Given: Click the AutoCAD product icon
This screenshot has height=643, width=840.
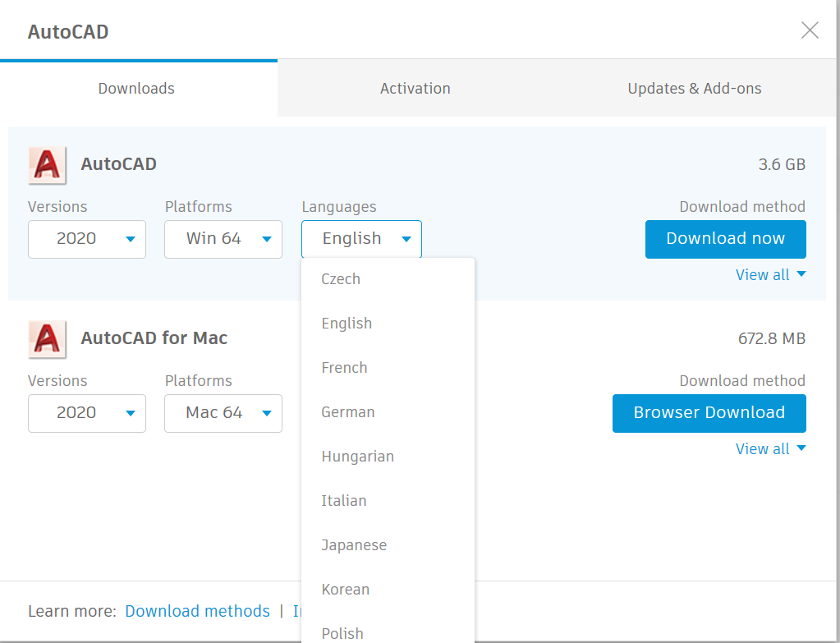Looking at the screenshot, I should point(47,164).
